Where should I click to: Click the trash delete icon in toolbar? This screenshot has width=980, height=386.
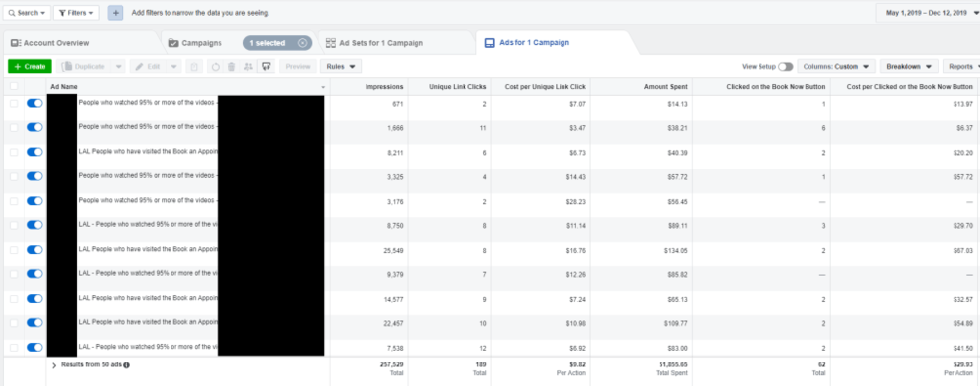click(x=231, y=67)
